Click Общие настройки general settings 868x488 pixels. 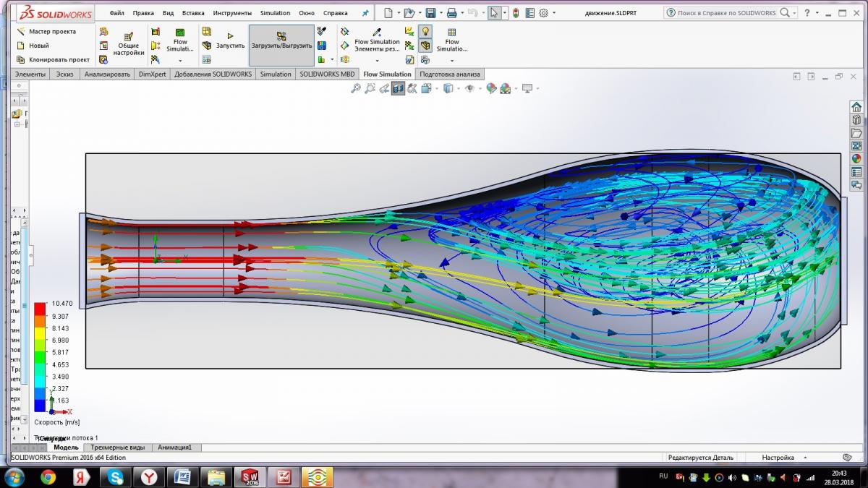click(x=128, y=45)
